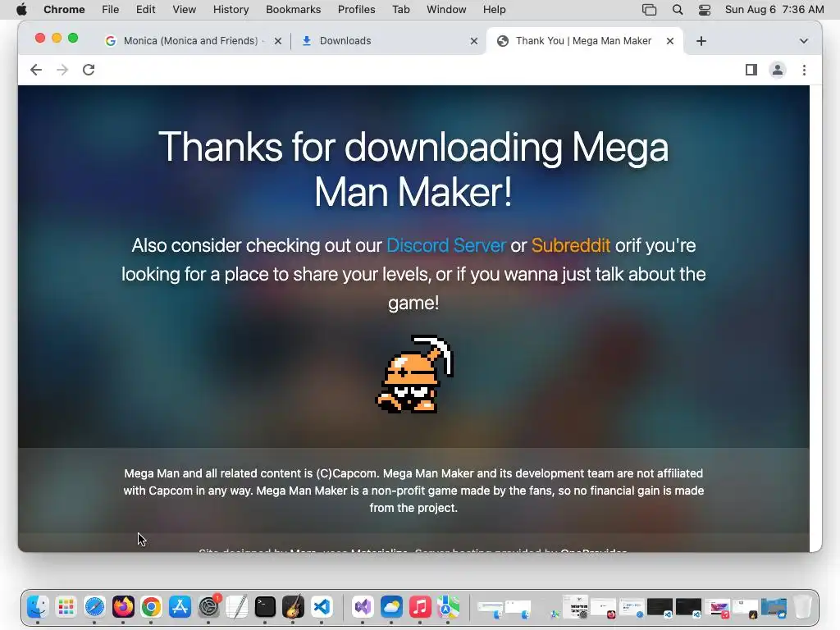The height and width of the screenshot is (630, 840).
Task: Open the Apple menu
Action: (21, 10)
